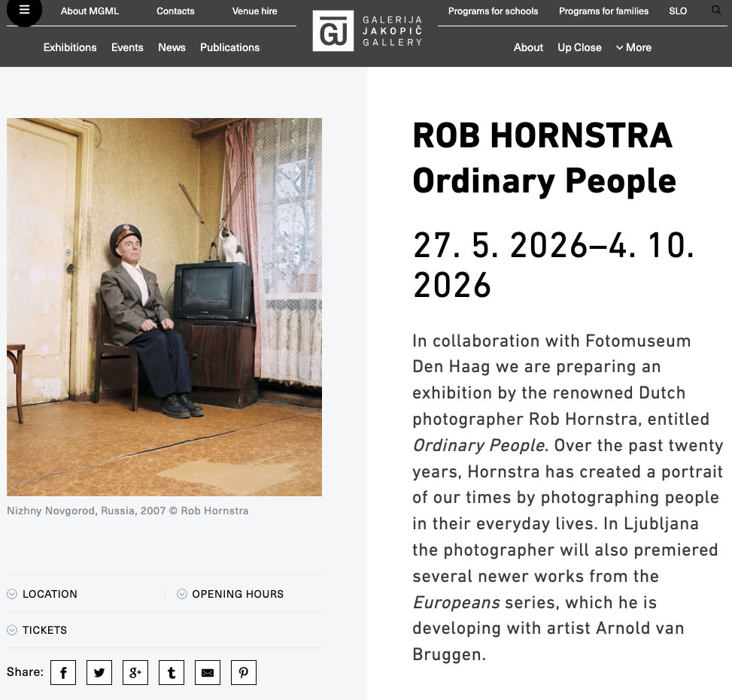Image resolution: width=732 pixels, height=700 pixels.
Task: Pin the exhibition on Pinterest
Action: [244, 673]
